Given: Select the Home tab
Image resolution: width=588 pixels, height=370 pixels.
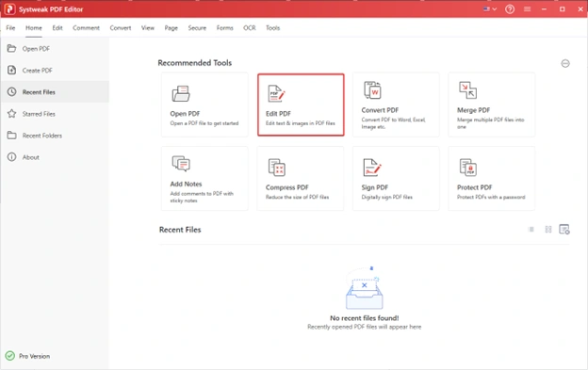Looking at the screenshot, I should pos(34,27).
